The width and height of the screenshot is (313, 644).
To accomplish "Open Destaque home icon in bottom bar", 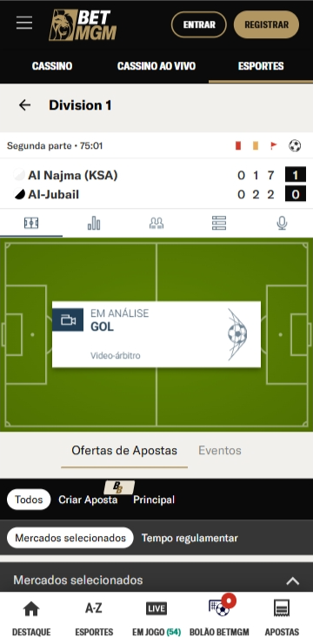I will pos(31,618).
